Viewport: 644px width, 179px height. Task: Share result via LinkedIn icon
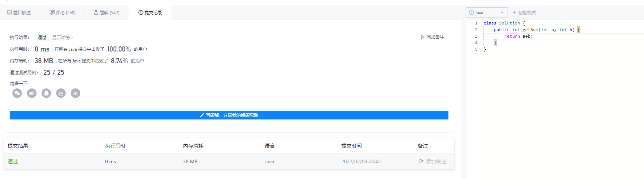(76, 93)
